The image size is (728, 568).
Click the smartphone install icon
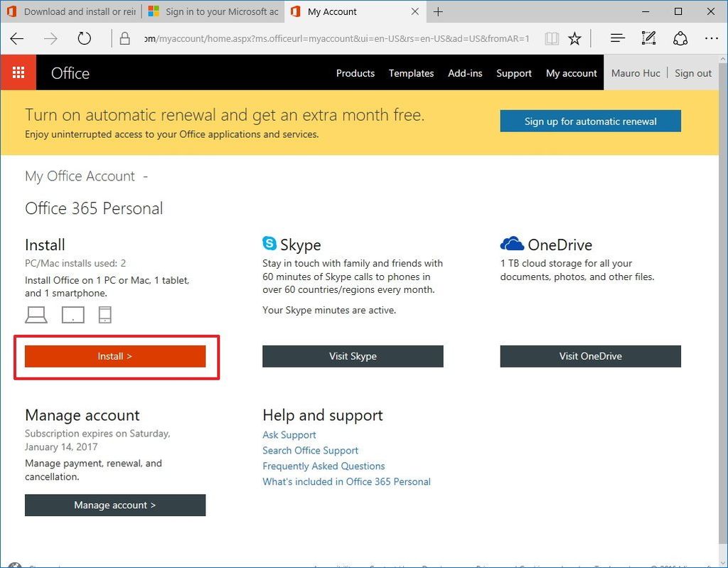pyautogui.click(x=105, y=314)
